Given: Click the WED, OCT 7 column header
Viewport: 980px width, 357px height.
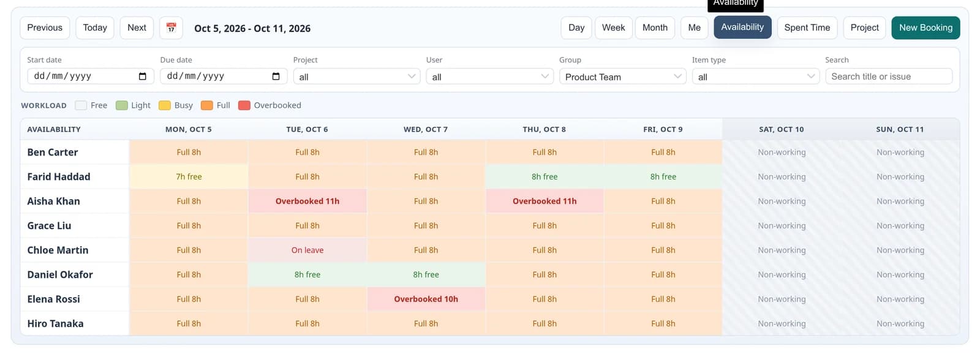Looking at the screenshot, I should 426,129.
